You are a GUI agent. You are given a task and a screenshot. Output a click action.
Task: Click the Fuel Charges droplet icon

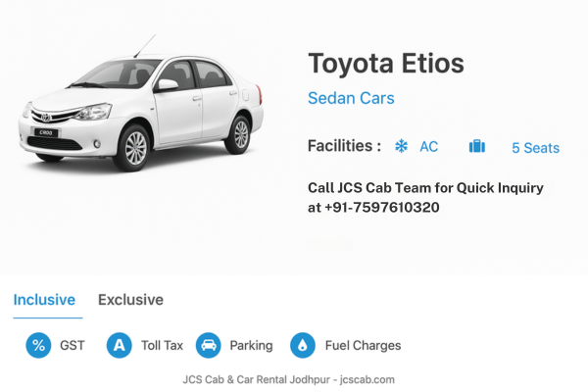(x=302, y=345)
